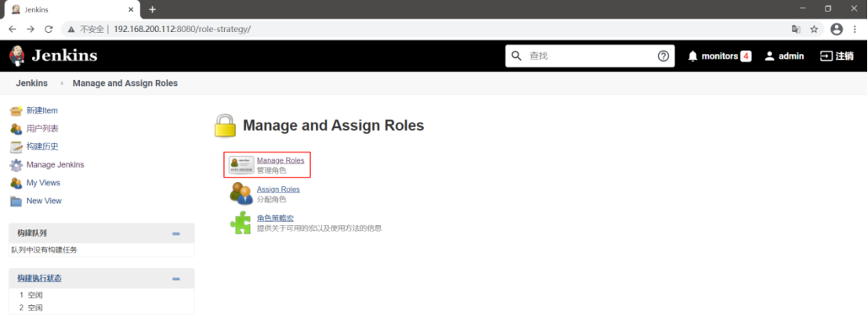Open Manage Jenkins sidebar link
The width and height of the screenshot is (868, 316).
[56, 164]
